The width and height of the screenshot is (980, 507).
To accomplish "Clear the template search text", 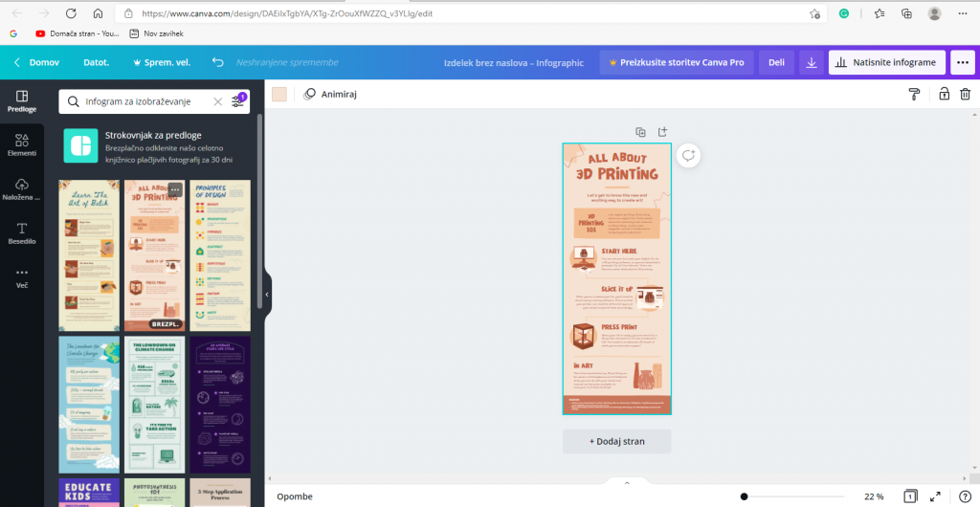I will (217, 101).
